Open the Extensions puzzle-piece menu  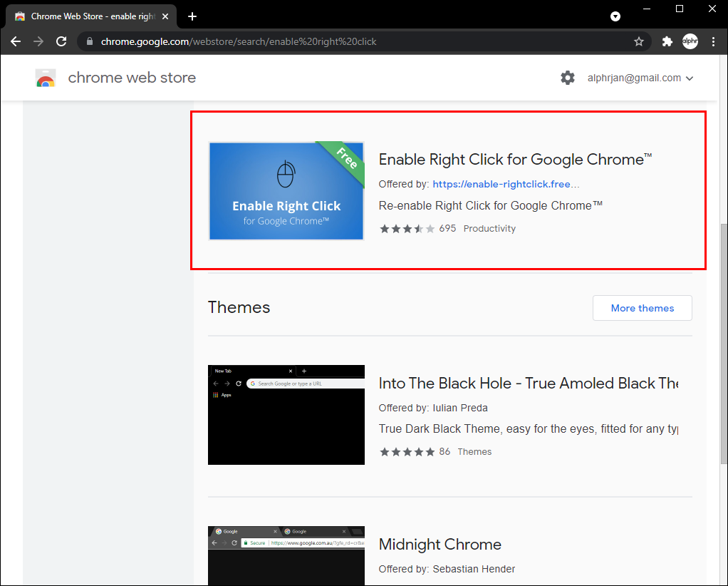[x=667, y=41]
